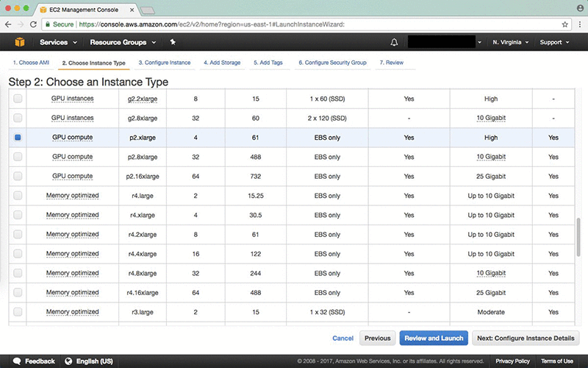Click 10 Gigabit in r4.8xlarge row
588x368 pixels.
[491, 273]
